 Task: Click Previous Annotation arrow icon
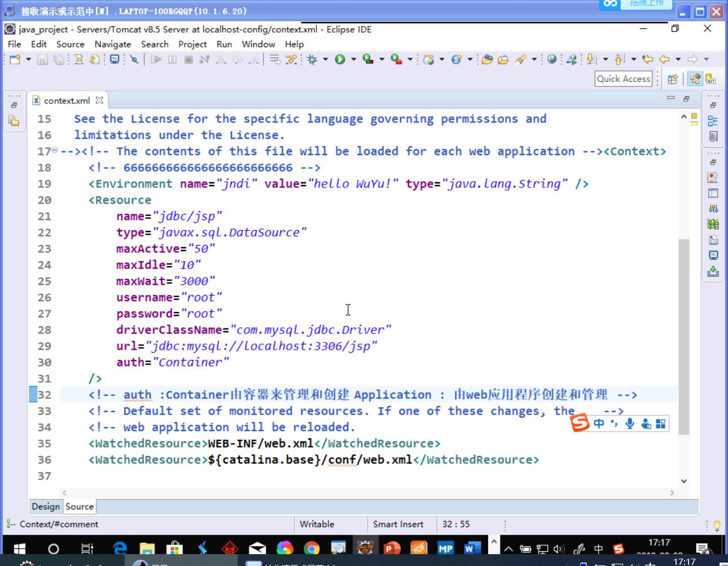(619, 59)
